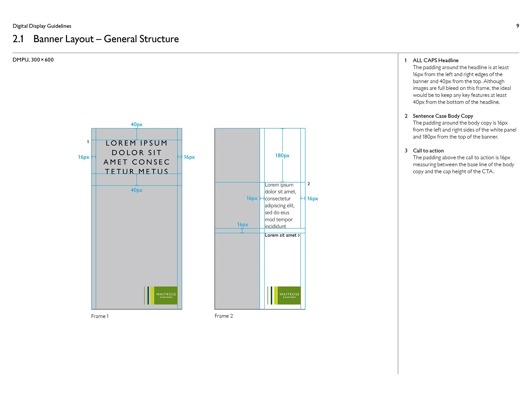Click the grey image area of Frame 2
The image size is (532, 398).
(x=237, y=219)
